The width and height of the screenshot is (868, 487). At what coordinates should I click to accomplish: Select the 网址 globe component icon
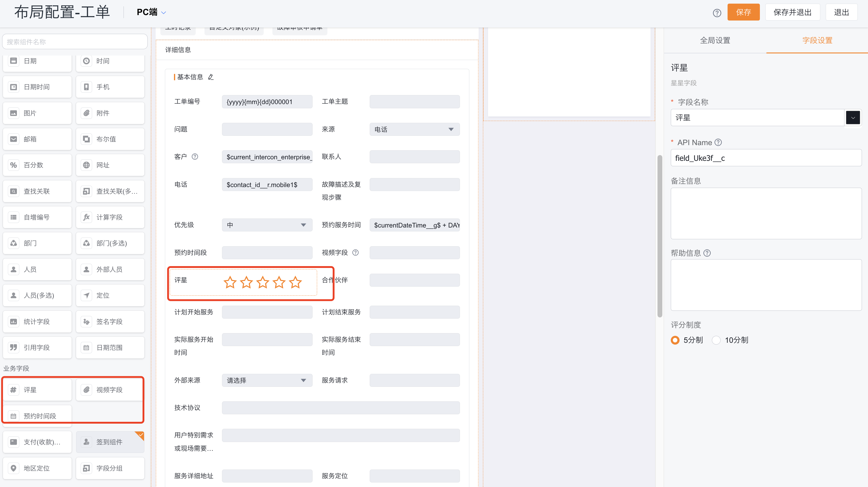[x=86, y=165]
